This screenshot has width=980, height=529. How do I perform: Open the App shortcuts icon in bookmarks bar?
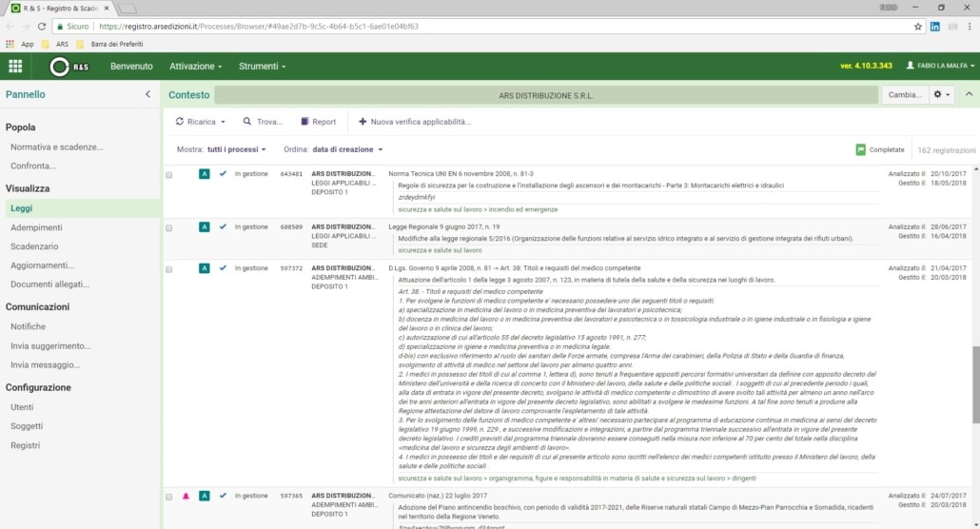(x=10, y=44)
